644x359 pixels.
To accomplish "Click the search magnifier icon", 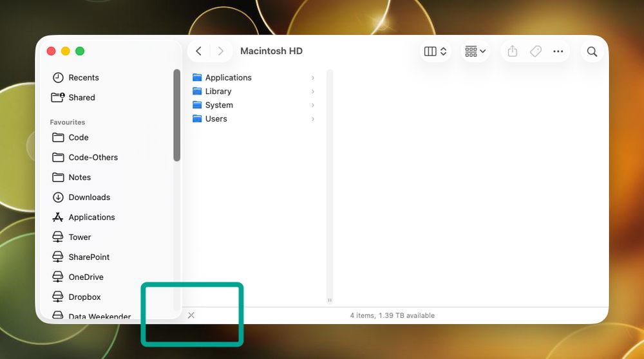I will pyautogui.click(x=592, y=51).
